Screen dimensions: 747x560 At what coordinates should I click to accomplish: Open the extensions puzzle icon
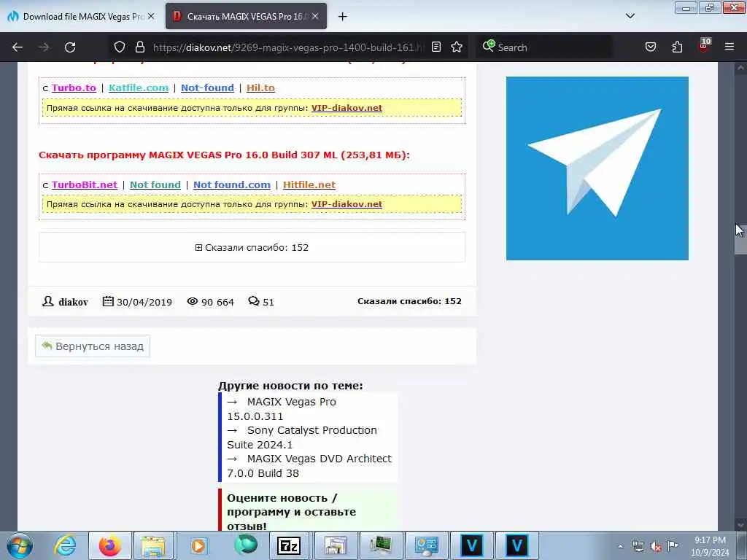(x=677, y=47)
